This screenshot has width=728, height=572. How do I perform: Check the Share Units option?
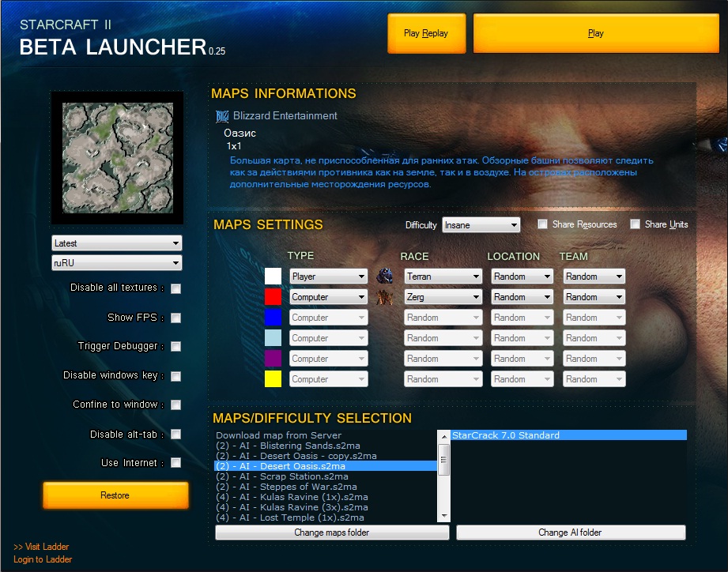coord(635,224)
